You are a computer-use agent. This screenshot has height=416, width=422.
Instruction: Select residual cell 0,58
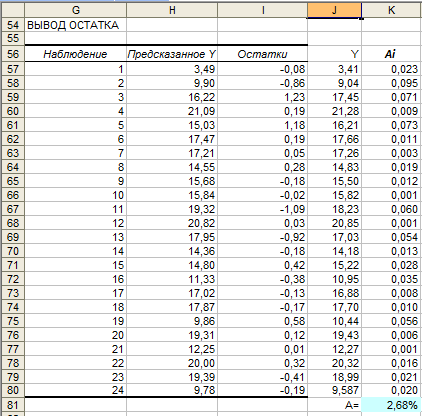tap(263, 321)
